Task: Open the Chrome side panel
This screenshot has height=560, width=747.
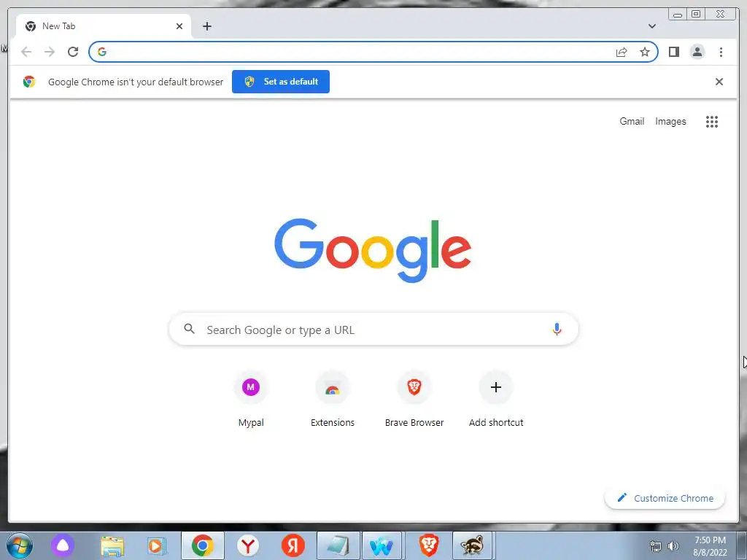Action: [673, 52]
